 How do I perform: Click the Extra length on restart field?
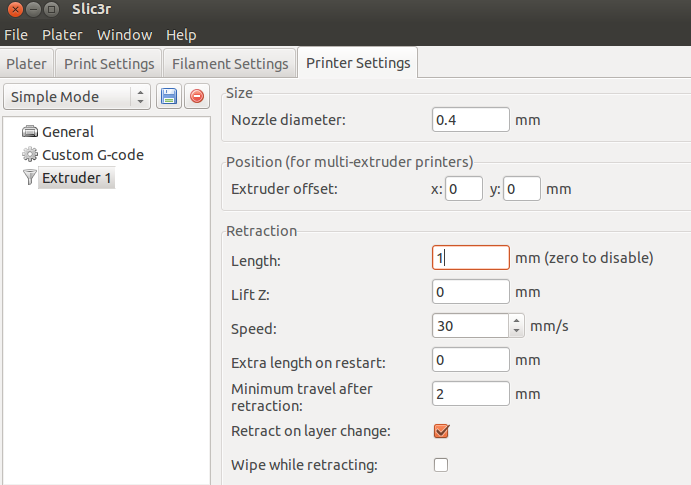(x=471, y=359)
